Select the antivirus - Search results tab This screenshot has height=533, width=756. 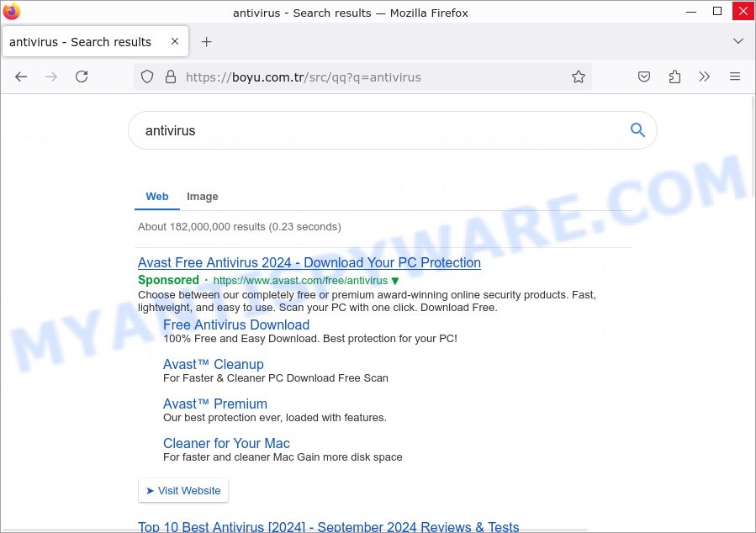(95, 42)
